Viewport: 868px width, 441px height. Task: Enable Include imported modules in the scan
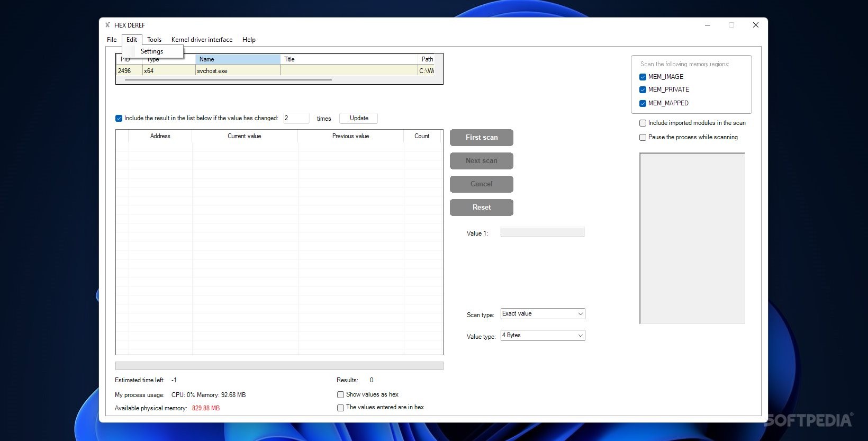coord(643,123)
